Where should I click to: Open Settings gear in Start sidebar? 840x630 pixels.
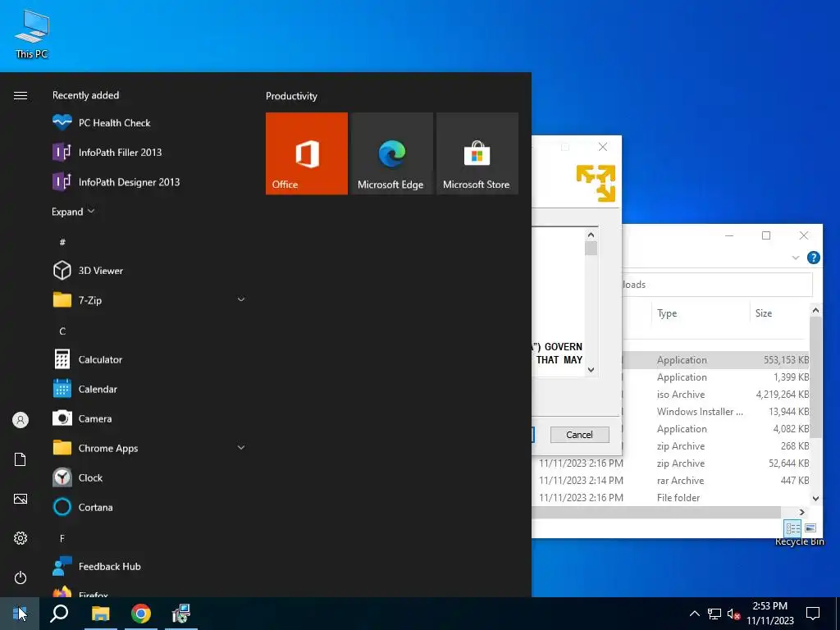click(21, 538)
